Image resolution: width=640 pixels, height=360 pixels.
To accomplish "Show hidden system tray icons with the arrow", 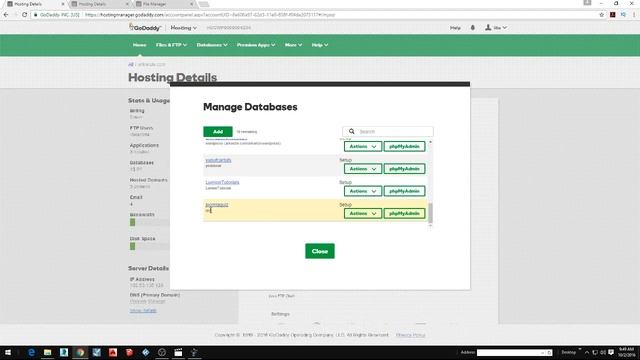I will pos(587,352).
